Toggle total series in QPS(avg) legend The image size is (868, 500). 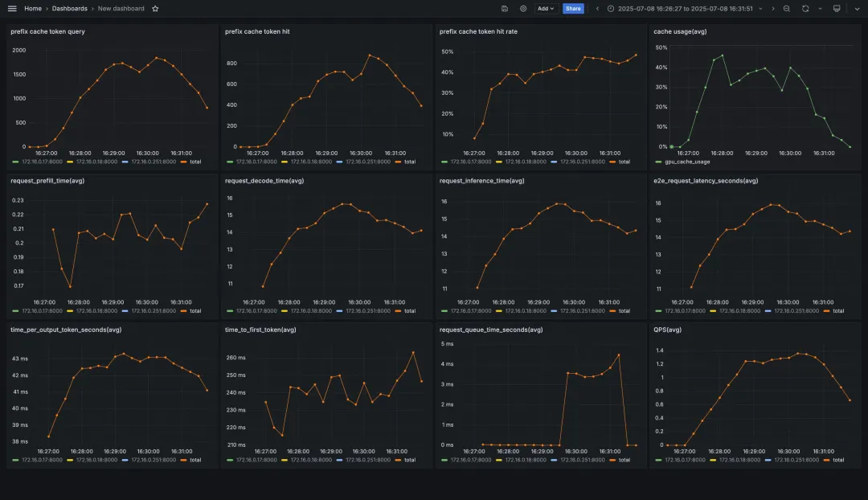point(833,460)
